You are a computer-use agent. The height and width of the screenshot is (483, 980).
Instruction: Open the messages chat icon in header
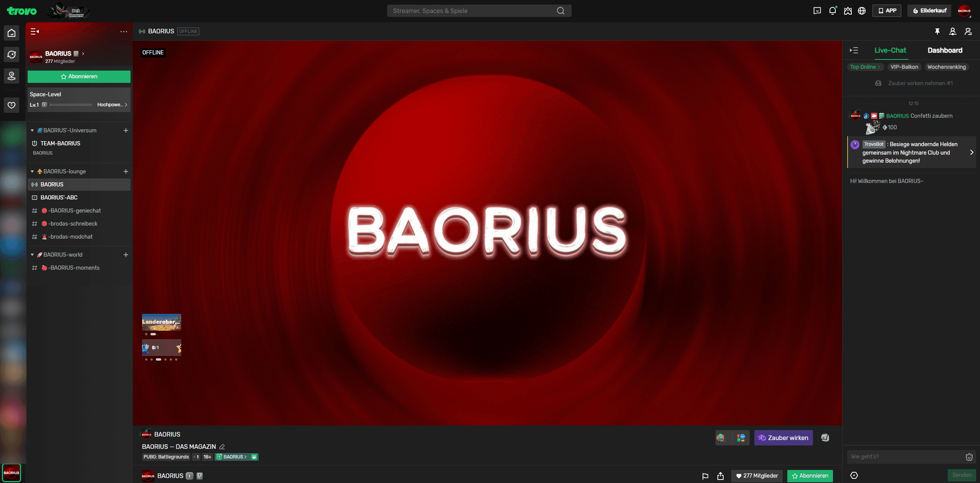[x=817, y=11]
